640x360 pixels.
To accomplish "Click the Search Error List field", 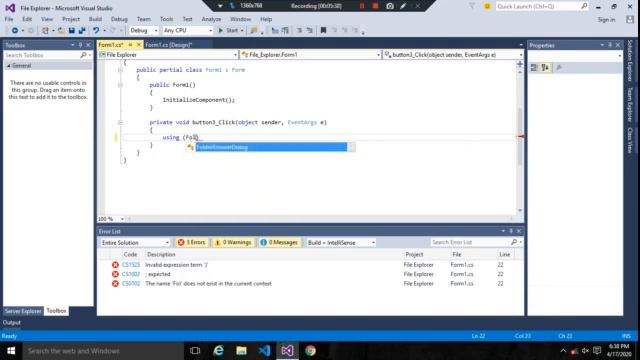I will (471, 242).
